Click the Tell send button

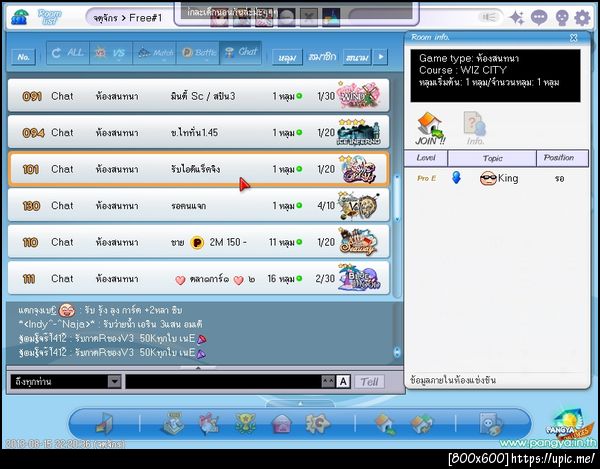tap(369, 382)
